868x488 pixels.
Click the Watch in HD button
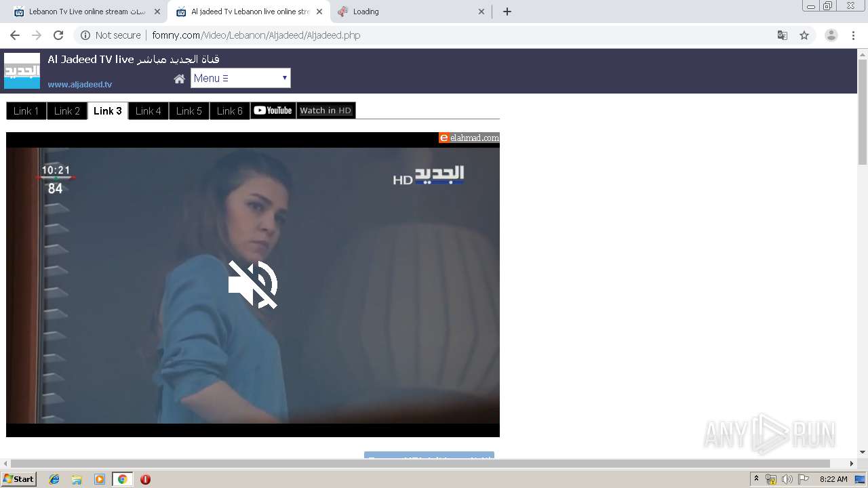click(325, 110)
